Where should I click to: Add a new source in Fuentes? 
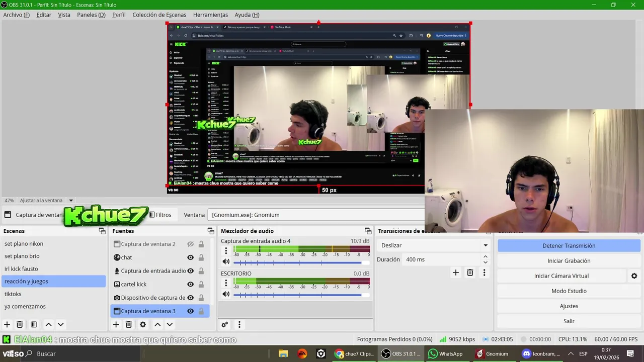[x=116, y=325]
